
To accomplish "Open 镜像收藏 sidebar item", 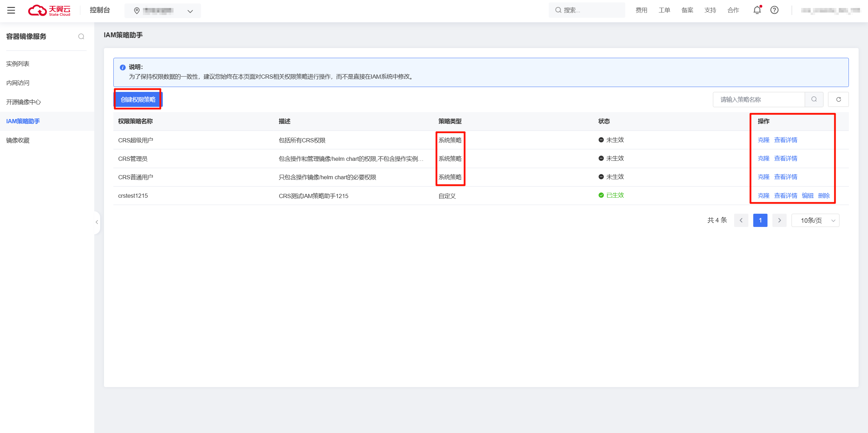I will point(18,140).
